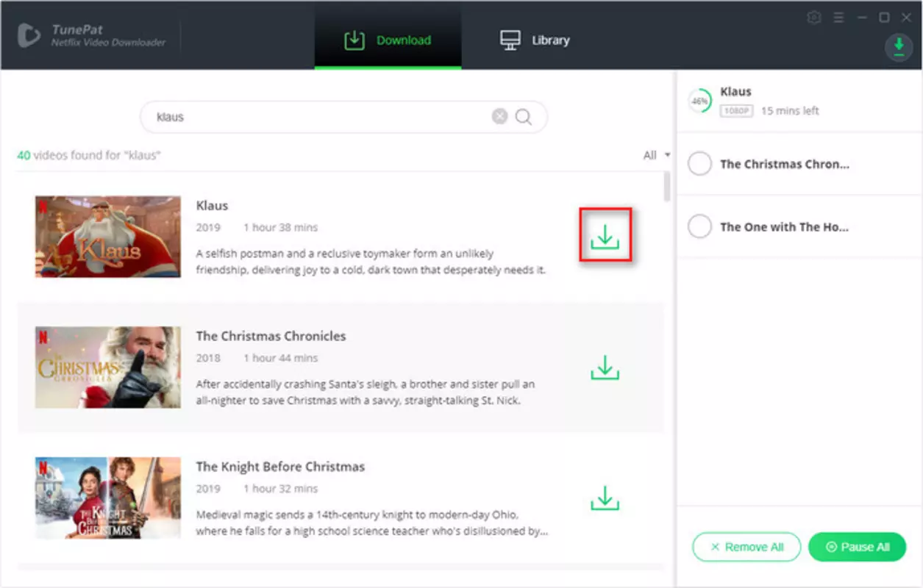923x588 pixels.
Task: Click the 15 mins left status
Action: coord(790,111)
